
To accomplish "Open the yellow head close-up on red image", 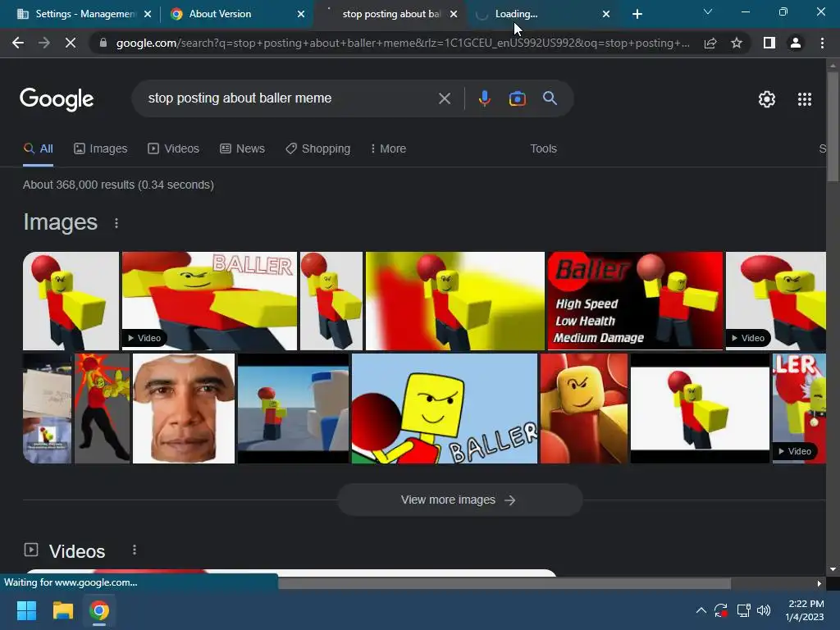I will point(584,409).
